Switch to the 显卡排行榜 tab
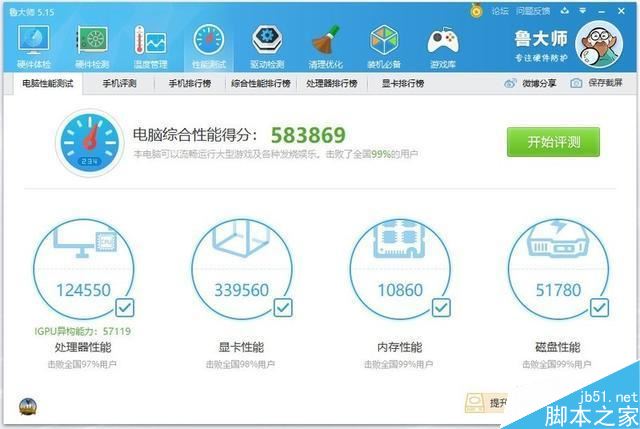The image size is (640, 429). point(403,84)
